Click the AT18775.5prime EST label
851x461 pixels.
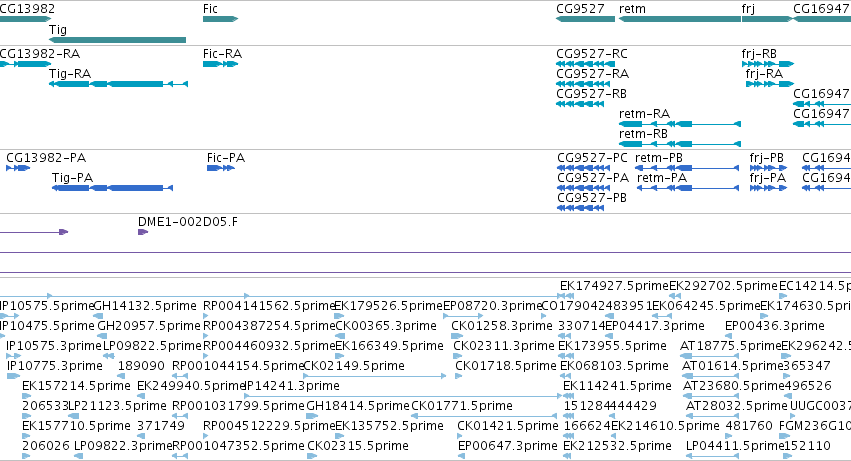731,346
